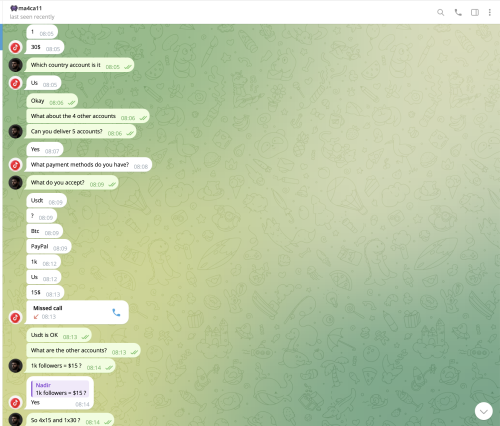Select the 'What payment methods do you have?' message
This screenshot has height=426, width=500.
click(x=88, y=165)
